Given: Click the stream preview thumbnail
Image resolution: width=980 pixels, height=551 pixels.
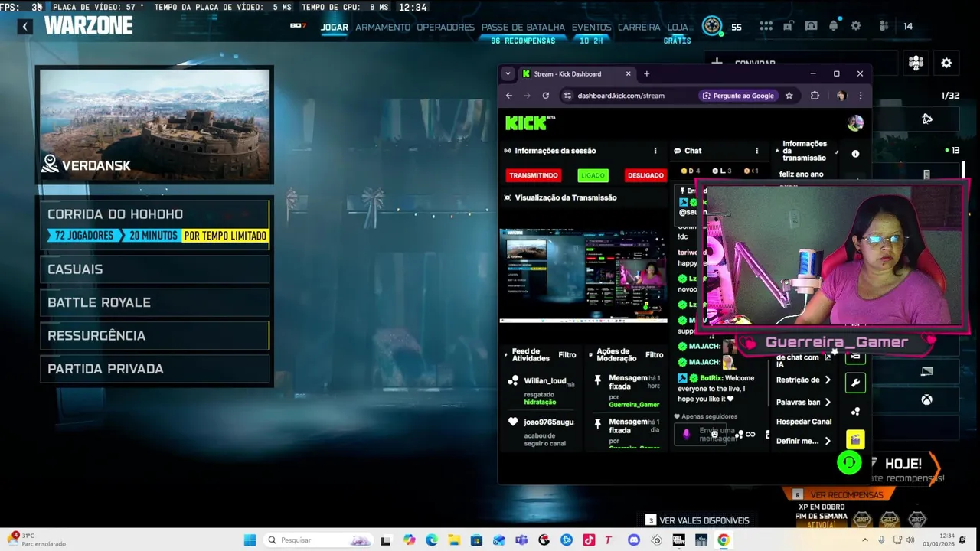Looking at the screenshot, I should (x=583, y=275).
